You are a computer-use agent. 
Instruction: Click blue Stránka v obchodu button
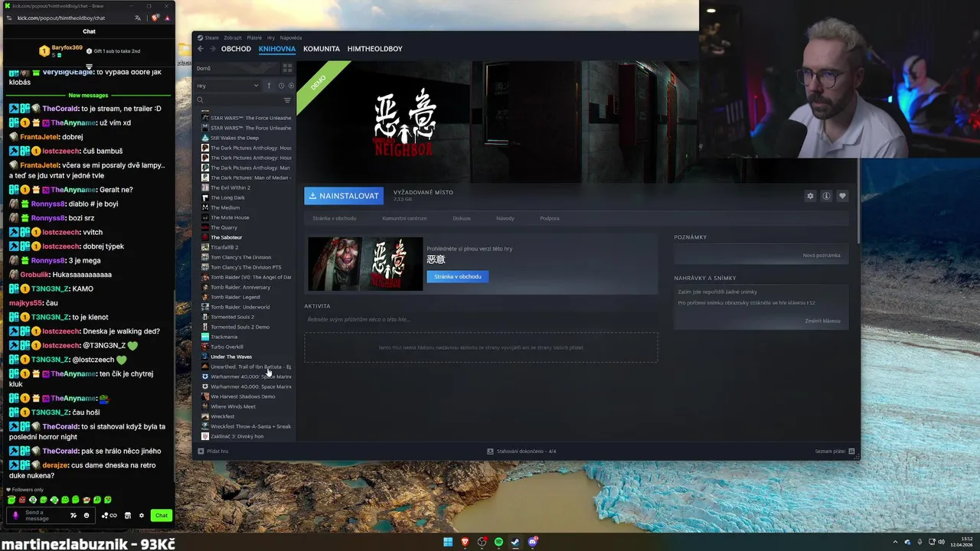[458, 276]
